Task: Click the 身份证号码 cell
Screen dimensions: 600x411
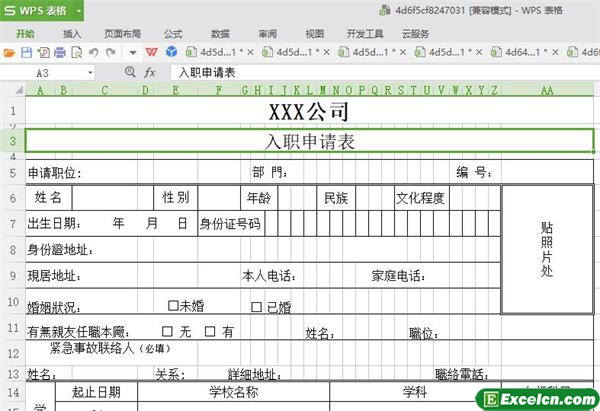Action: (230, 223)
